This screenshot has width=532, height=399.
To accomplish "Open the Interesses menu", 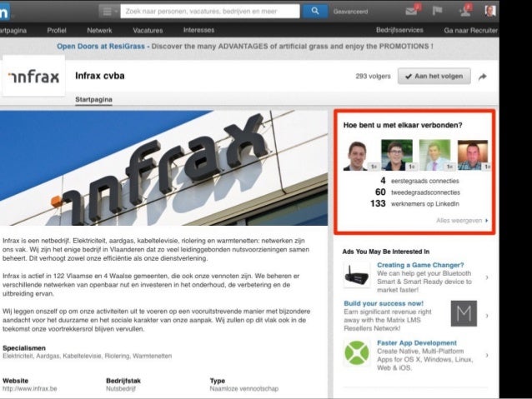I will point(198,30).
